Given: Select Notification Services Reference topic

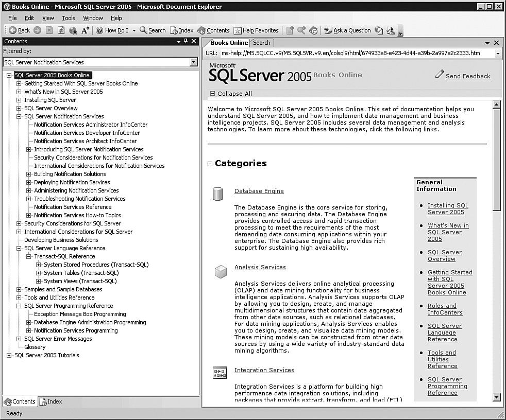Looking at the screenshot, I should coord(73,207).
